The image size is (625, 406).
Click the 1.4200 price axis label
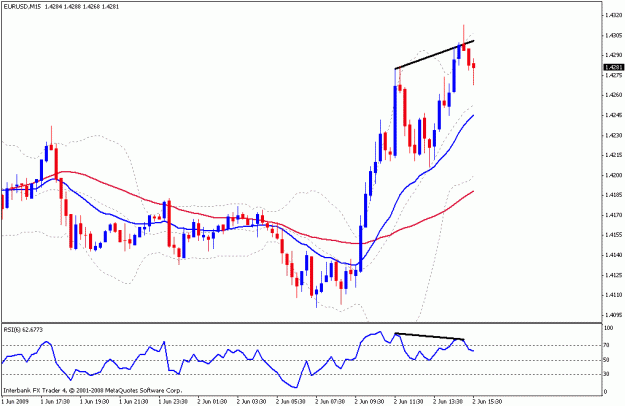pyautogui.click(x=613, y=175)
